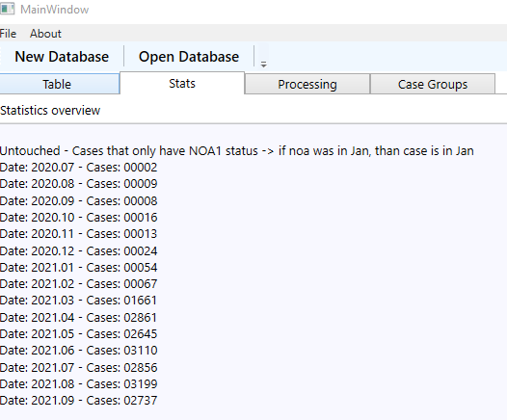Click the New Database toolbar button

point(62,57)
